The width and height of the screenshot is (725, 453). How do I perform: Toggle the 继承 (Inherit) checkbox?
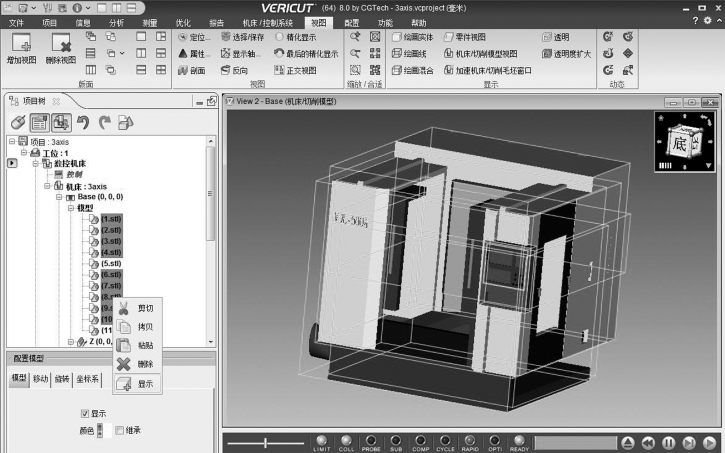(x=119, y=430)
